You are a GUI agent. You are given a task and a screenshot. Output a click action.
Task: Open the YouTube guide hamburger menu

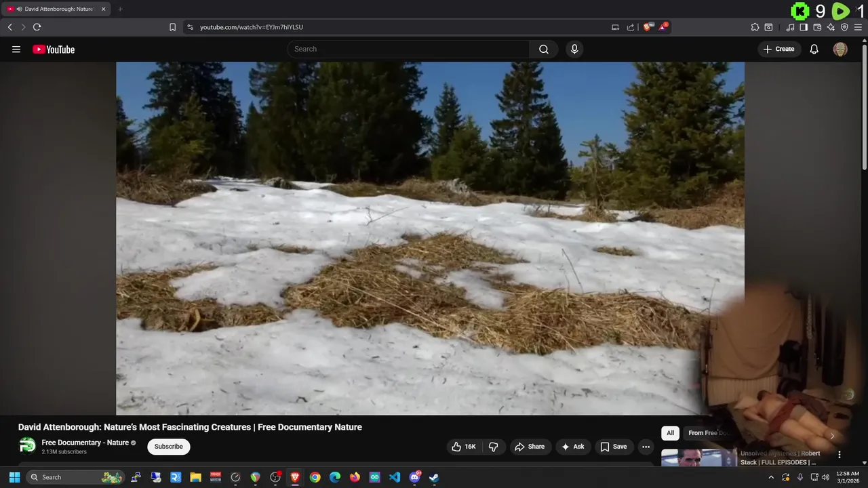[x=16, y=49]
